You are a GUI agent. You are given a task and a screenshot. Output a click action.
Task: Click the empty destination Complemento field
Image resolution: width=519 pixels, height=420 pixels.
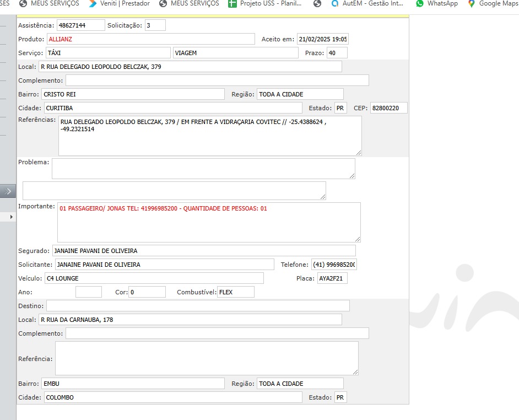217,333
